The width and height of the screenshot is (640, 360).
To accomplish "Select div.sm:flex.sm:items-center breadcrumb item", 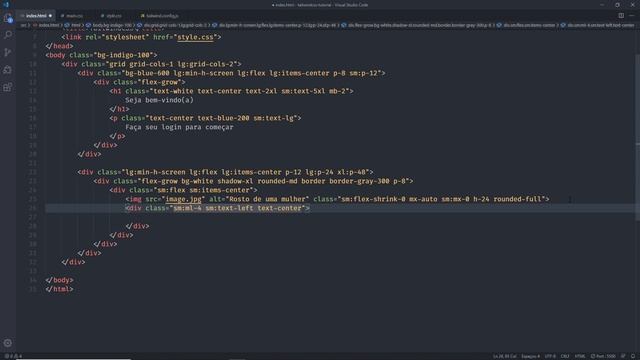I will pos(529,25).
